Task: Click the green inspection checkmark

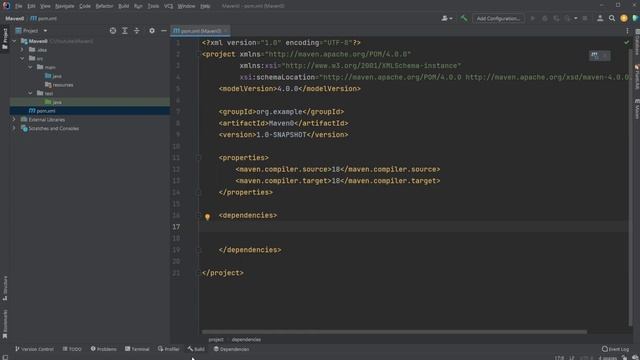Action: 627,42
